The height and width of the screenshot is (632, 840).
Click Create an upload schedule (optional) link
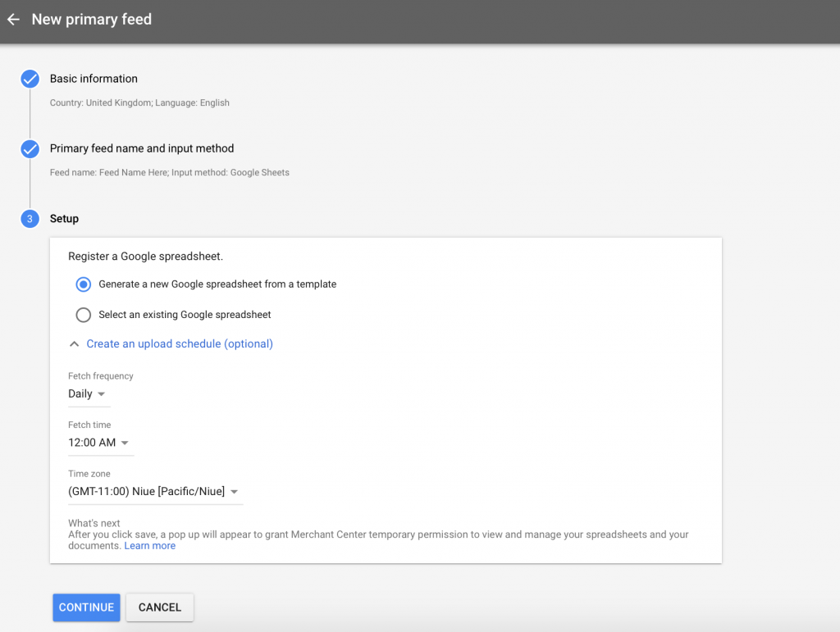click(x=180, y=343)
